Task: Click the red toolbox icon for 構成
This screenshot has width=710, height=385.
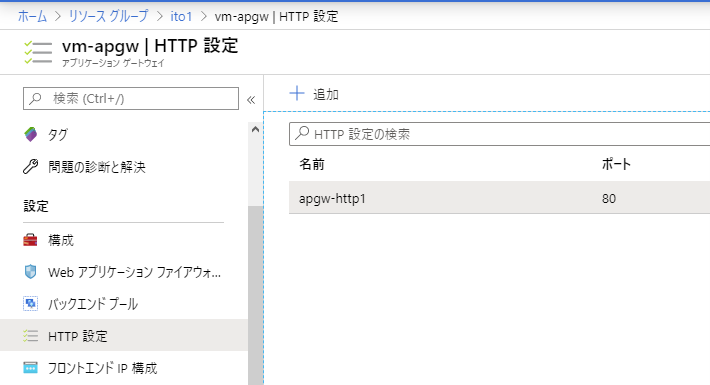Action: coord(30,240)
